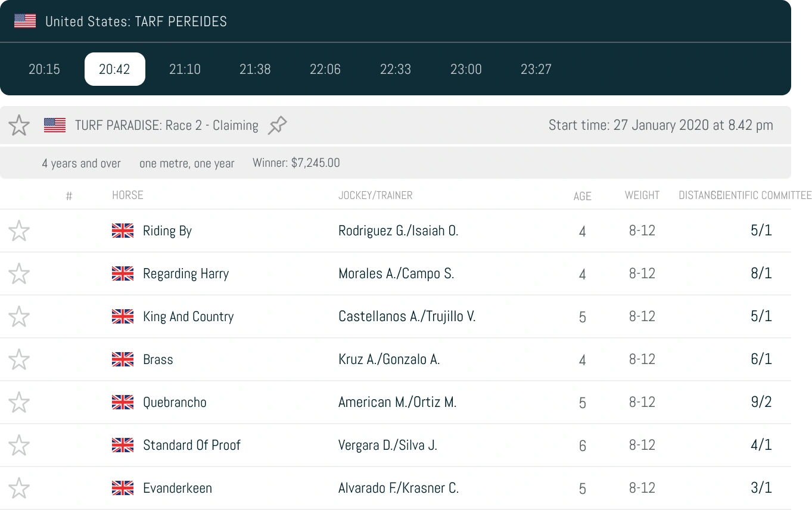Go to the 23:27 race tab

point(536,69)
